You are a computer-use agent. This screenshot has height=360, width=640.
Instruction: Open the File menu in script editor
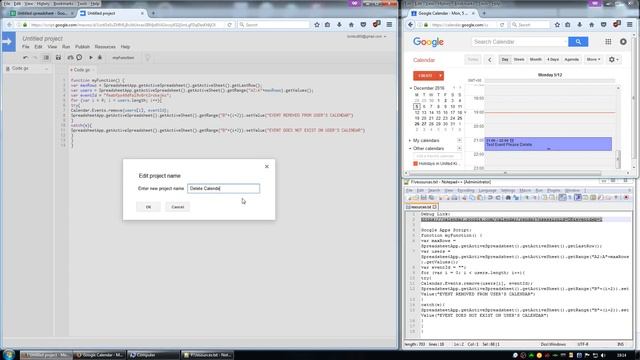[x=25, y=47]
